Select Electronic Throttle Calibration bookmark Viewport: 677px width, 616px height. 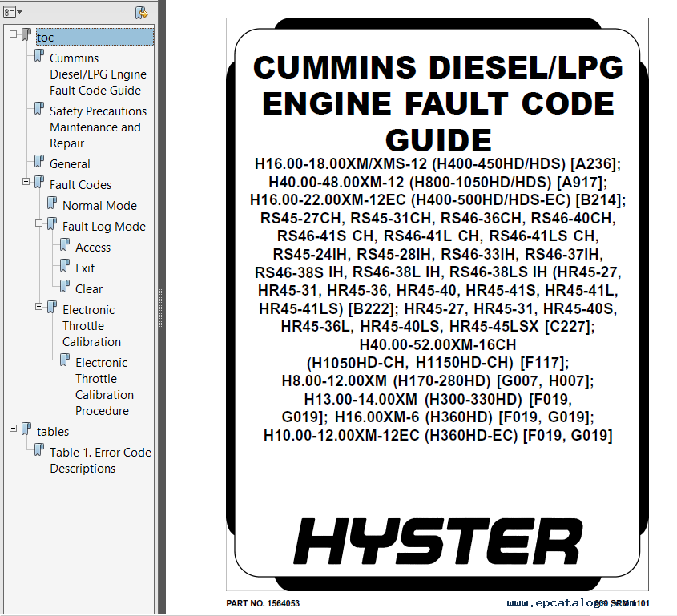pyautogui.click(x=91, y=326)
